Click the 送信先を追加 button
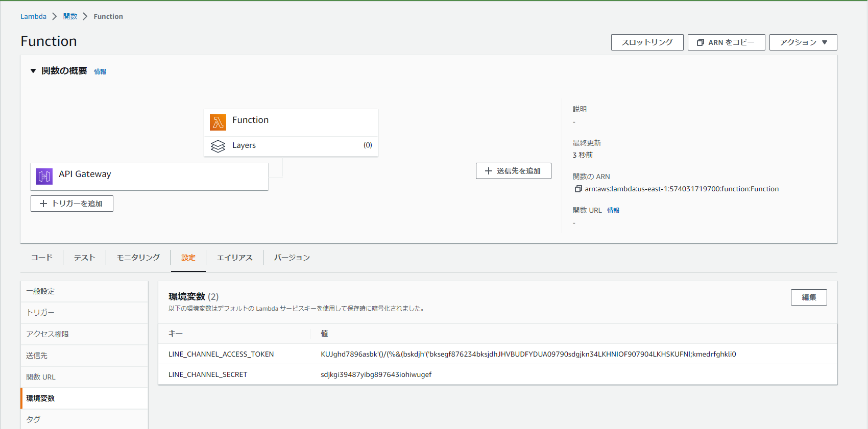This screenshot has width=868, height=429. (513, 171)
